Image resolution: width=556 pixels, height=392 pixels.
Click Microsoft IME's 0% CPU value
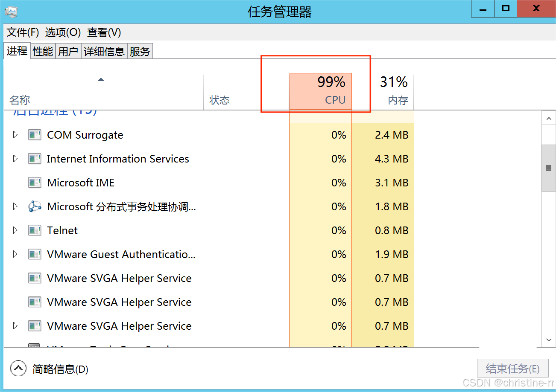coord(339,183)
